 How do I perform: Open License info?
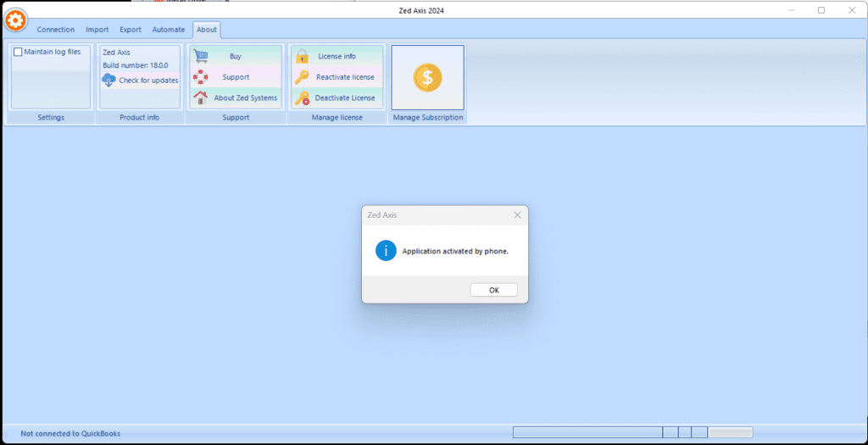[337, 56]
